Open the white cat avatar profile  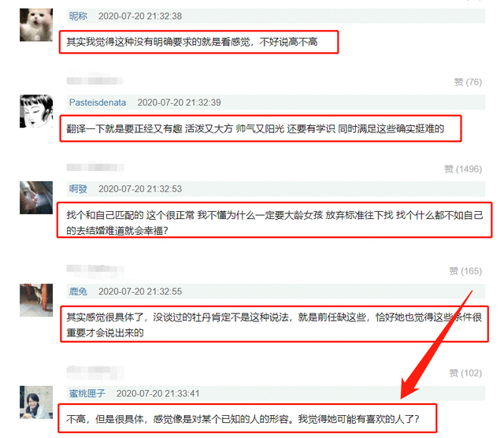point(36,24)
